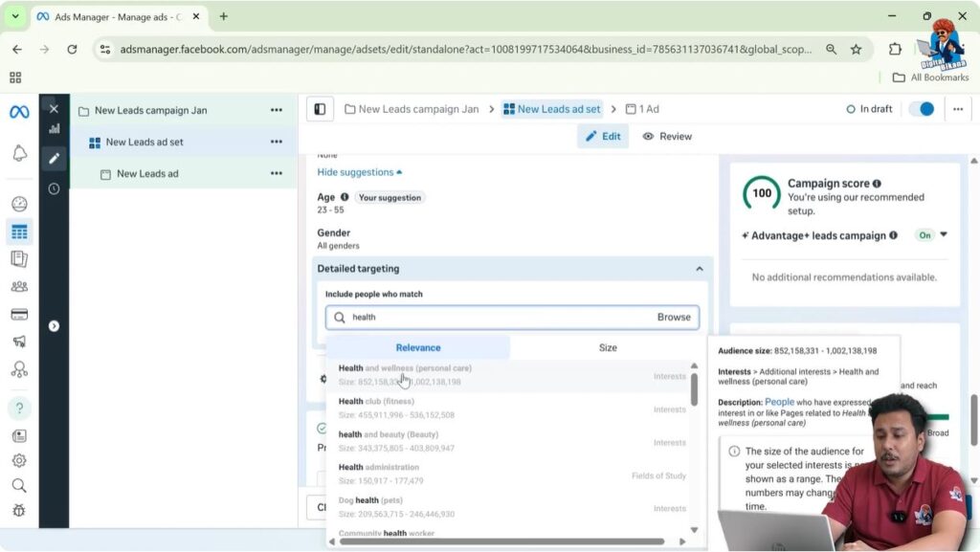The image size is (980, 552).
Task: Report a problem bug icon
Action: [19, 510]
